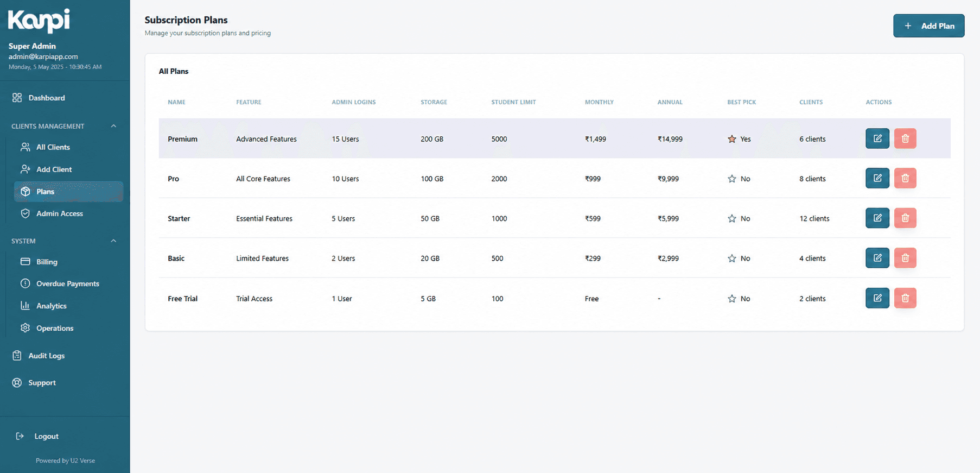Click the Premium plan name
The height and width of the screenshot is (473, 980).
tap(182, 139)
